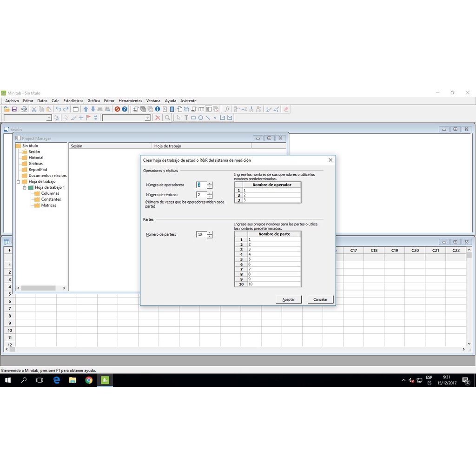This screenshot has width=476, height=476.
Task: Click the eraser icon in toolbar
Action: (x=286, y=109)
